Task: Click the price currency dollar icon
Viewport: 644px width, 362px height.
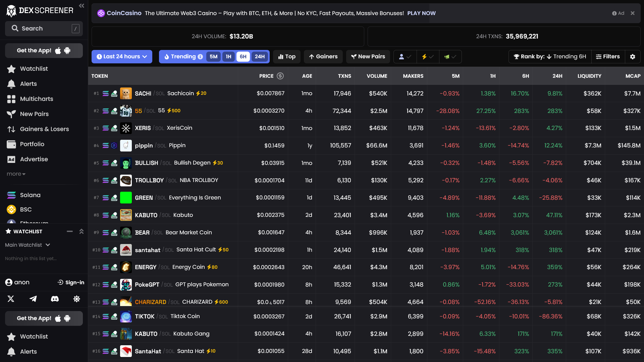Action: [x=280, y=76]
